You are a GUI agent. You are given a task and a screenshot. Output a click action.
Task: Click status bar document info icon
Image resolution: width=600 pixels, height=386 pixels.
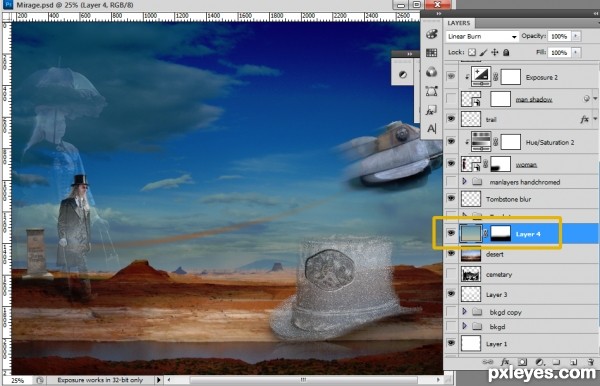coord(40,380)
